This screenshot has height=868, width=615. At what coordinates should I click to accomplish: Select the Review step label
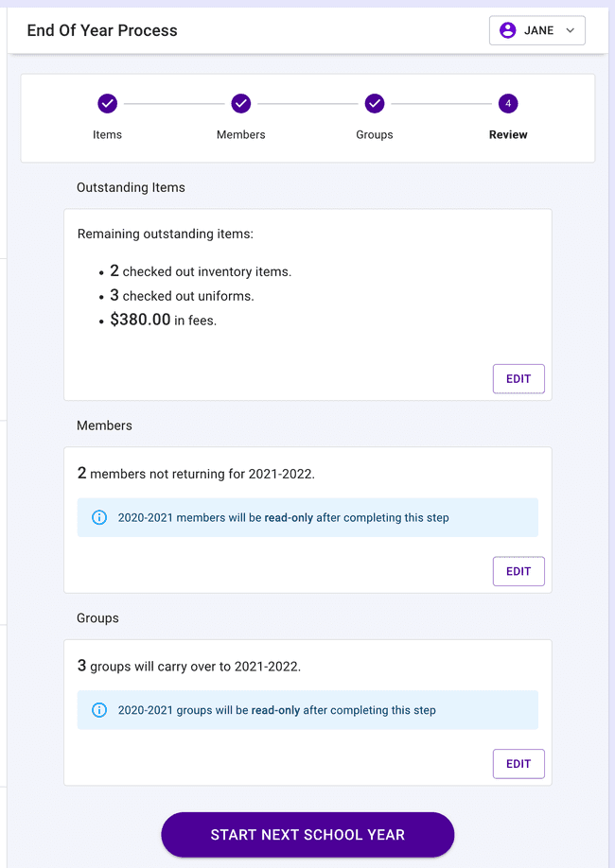click(508, 134)
